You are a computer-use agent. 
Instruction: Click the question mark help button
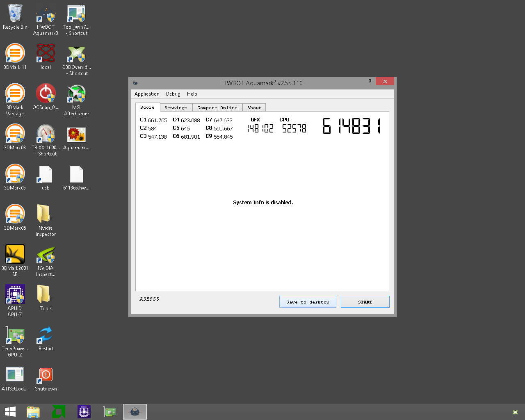(370, 81)
